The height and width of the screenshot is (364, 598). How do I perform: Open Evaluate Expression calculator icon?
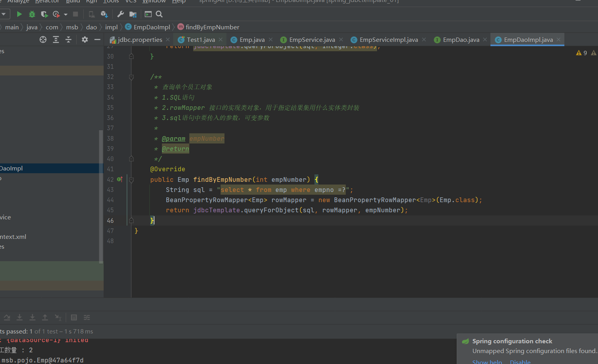(74, 317)
